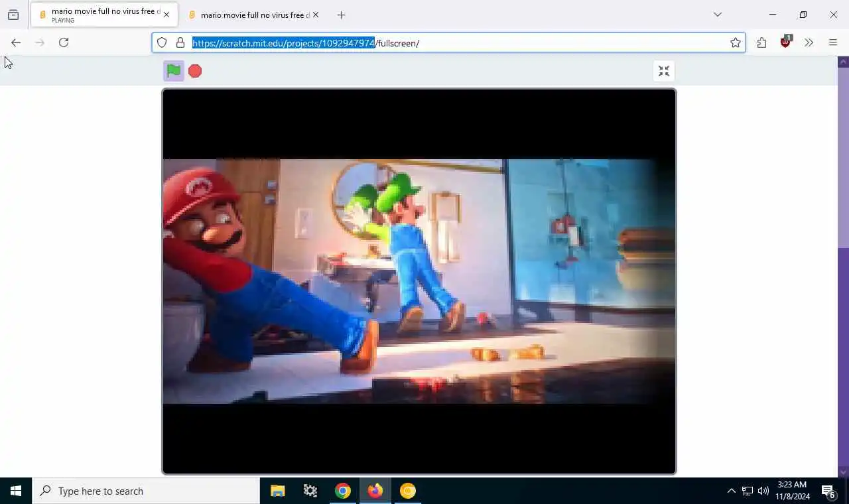
Task: Minimize the Firefox window
Action: [773, 15]
